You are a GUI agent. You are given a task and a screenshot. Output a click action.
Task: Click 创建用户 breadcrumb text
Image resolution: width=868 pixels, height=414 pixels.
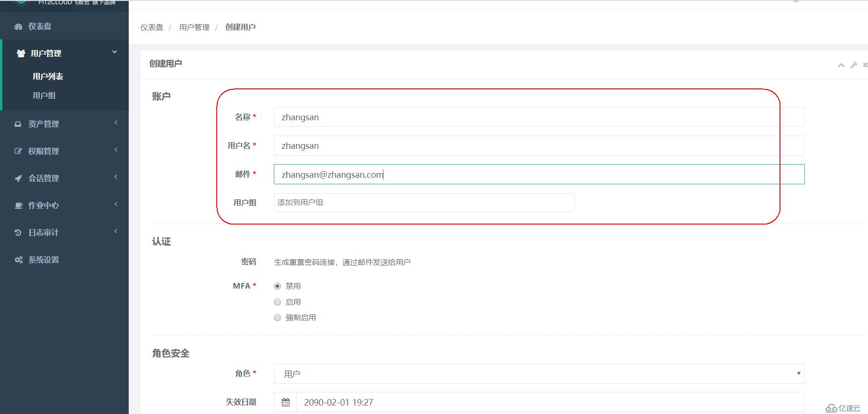(240, 27)
